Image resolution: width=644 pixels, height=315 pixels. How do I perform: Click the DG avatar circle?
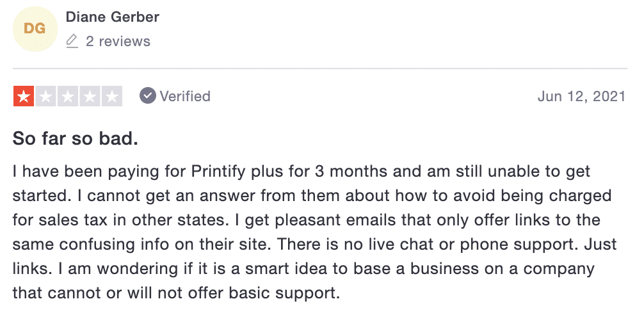[x=35, y=29]
